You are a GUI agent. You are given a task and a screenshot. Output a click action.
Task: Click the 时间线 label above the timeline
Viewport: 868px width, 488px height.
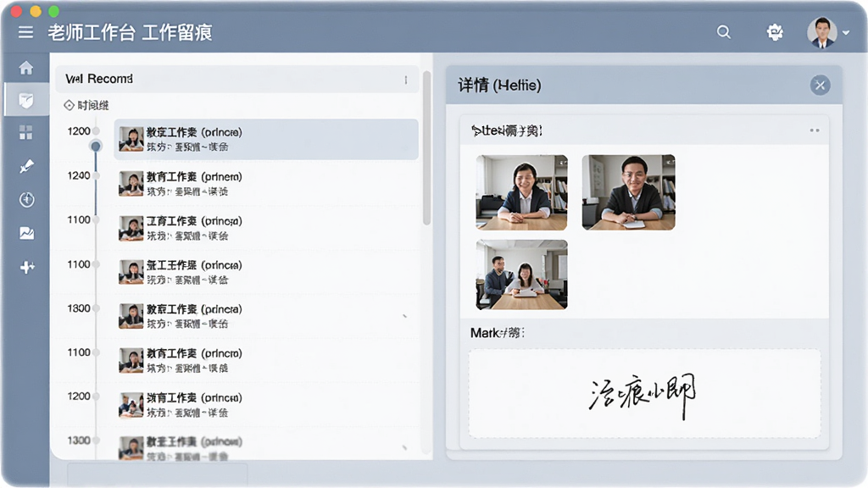tap(93, 105)
